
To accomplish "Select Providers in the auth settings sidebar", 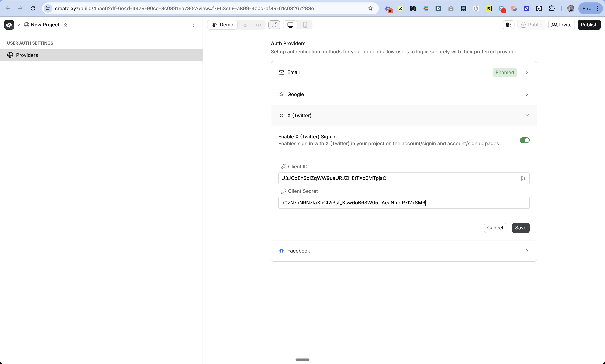I will point(27,55).
